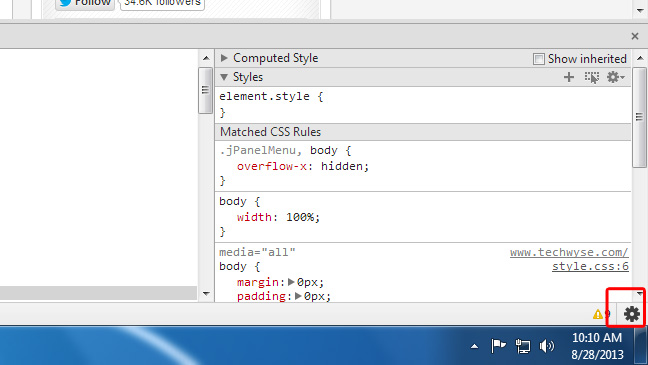Close the DevTools panel
Screen dimensions: 648x365
[635, 36]
